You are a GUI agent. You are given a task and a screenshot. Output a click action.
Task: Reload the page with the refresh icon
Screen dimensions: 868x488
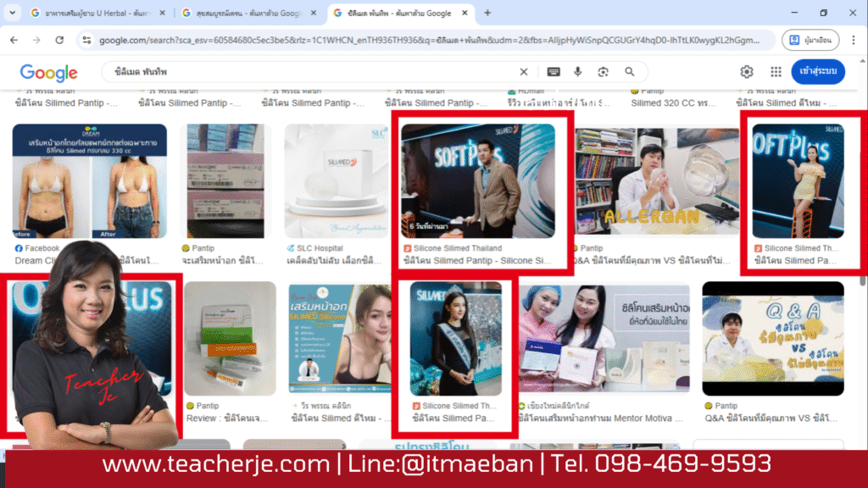[58, 40]
